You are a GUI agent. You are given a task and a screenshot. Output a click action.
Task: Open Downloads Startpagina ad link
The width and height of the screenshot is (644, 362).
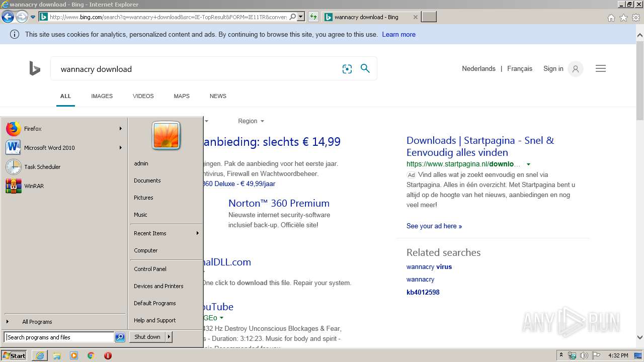pos(480,146)
